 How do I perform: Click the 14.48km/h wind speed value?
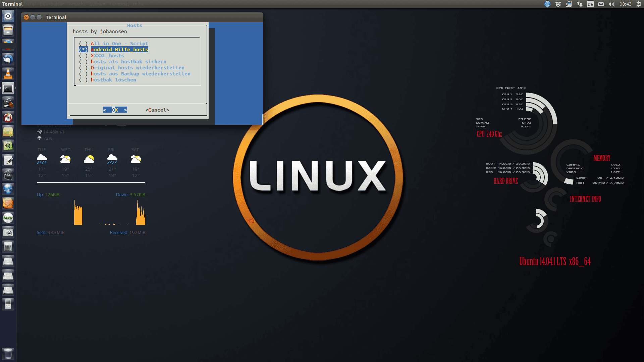(54, 132)
